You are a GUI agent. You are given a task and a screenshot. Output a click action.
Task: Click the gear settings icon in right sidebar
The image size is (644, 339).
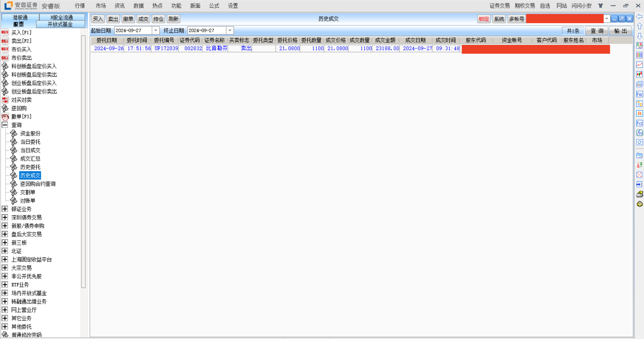(639, 204)
